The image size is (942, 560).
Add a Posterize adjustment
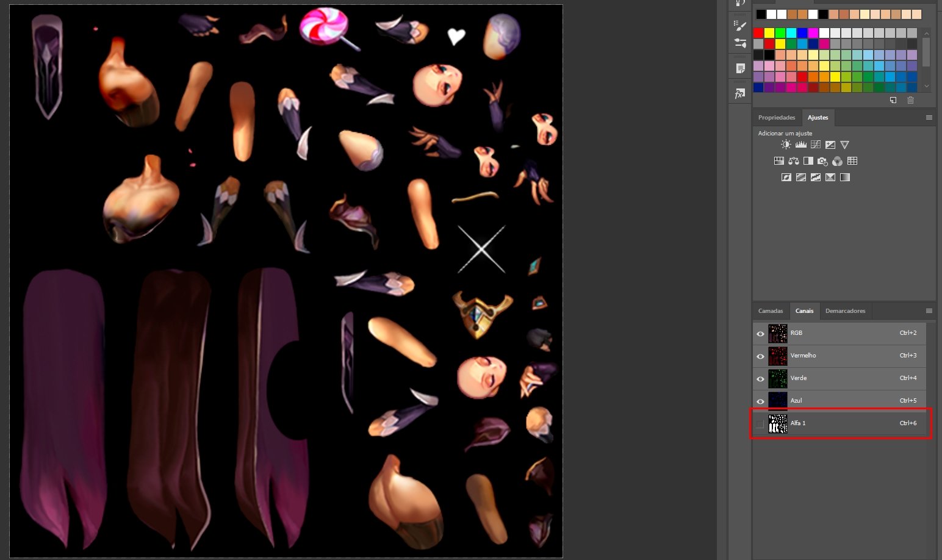coord(800,178)
